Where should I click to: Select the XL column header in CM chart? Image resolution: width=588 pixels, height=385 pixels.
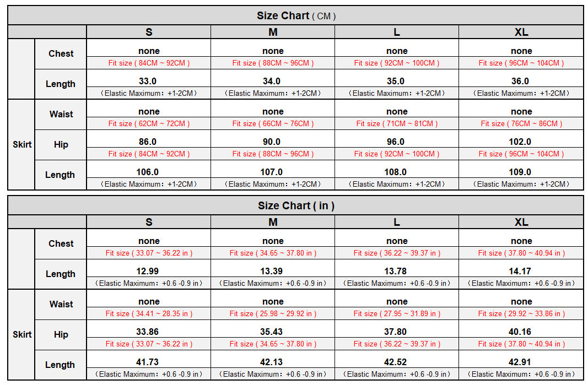coord(521,32)
